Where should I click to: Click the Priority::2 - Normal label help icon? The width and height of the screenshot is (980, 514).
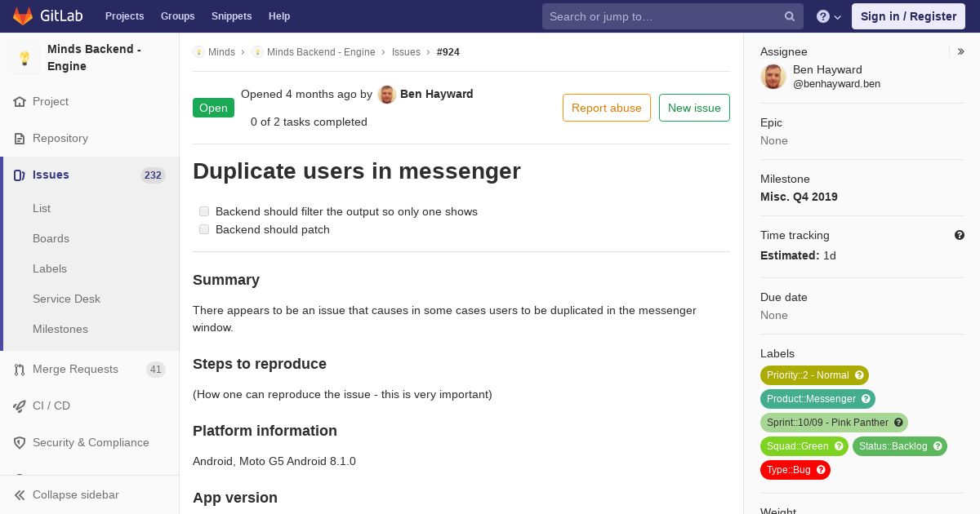point(859,375)
